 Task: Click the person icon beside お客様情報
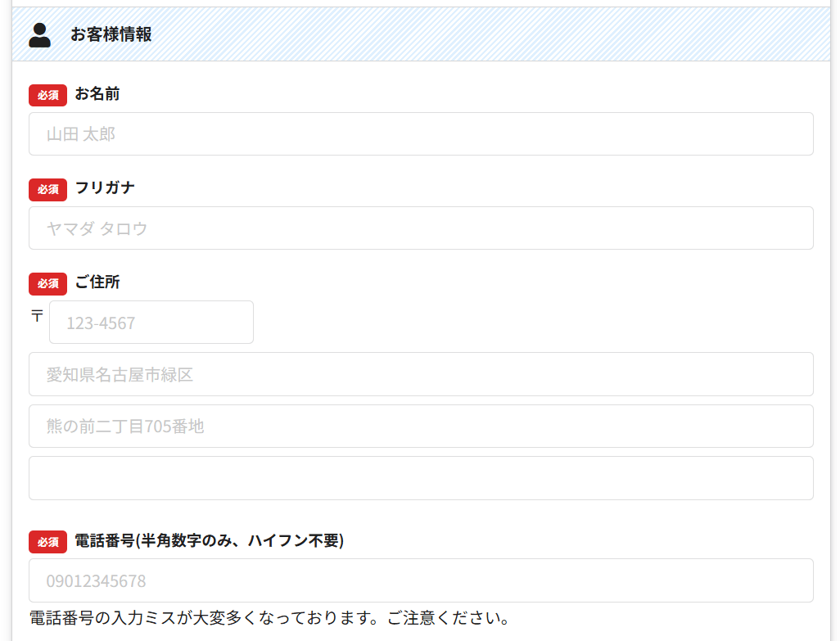click(x=39, y=34)
